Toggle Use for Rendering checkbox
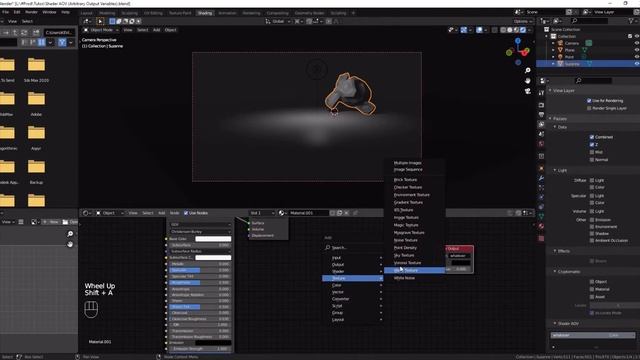The height and width of the screenshot is (360, 640). coord(589,100)
